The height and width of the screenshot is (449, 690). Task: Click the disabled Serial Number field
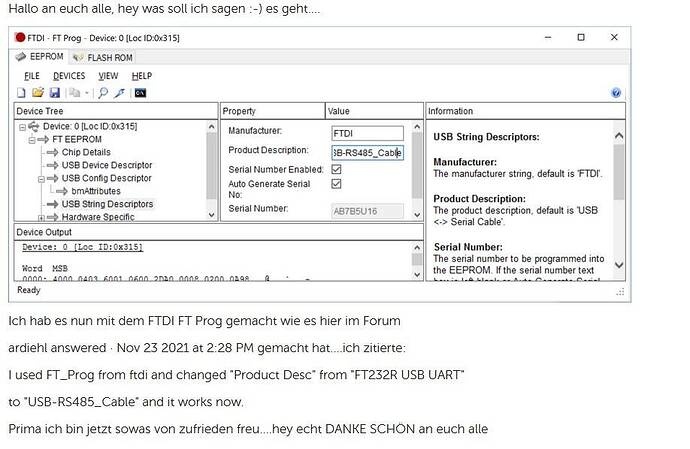tap(367, 211)
